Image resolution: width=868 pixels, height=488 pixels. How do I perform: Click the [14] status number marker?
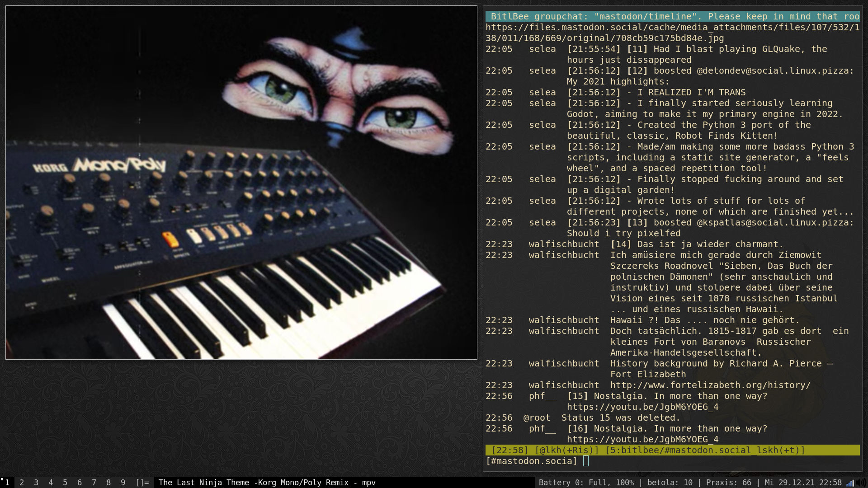click(621, 244)
